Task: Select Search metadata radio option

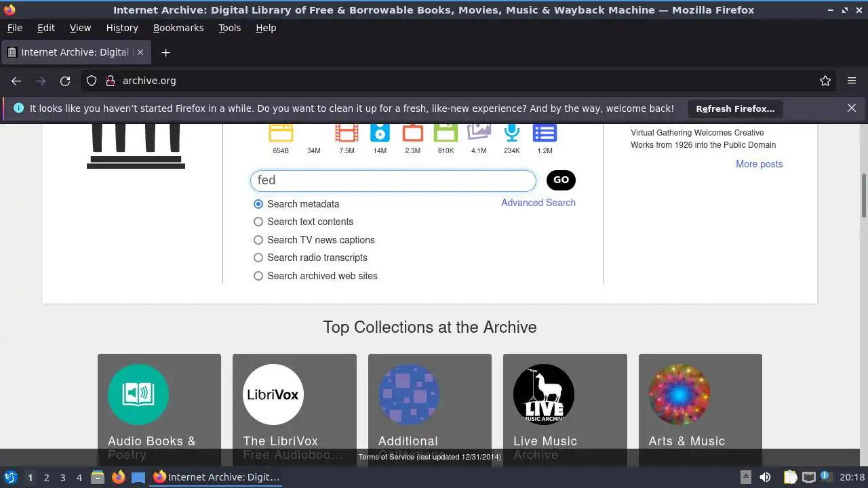Action: pyautogui.click(x=258, y=204)
